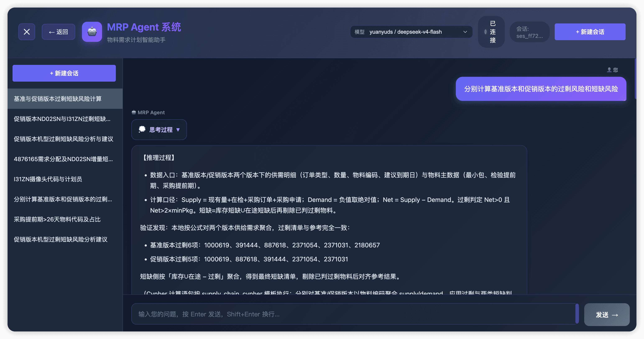The height and width of the screenshot is (339, 644).
Task: Click the subtitle 物料需求计划智能助手
Action: [136, 40]
